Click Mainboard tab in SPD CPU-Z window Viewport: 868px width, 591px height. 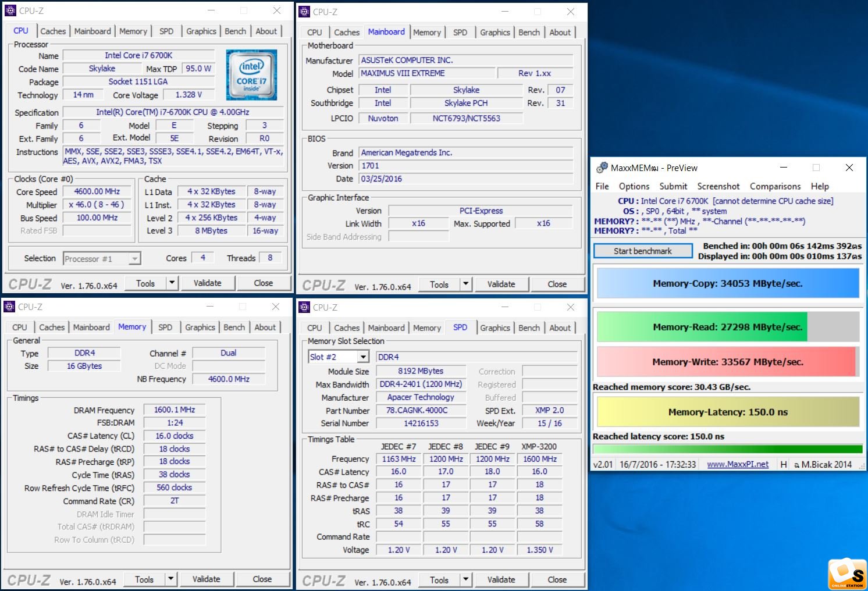click(386, 328)
